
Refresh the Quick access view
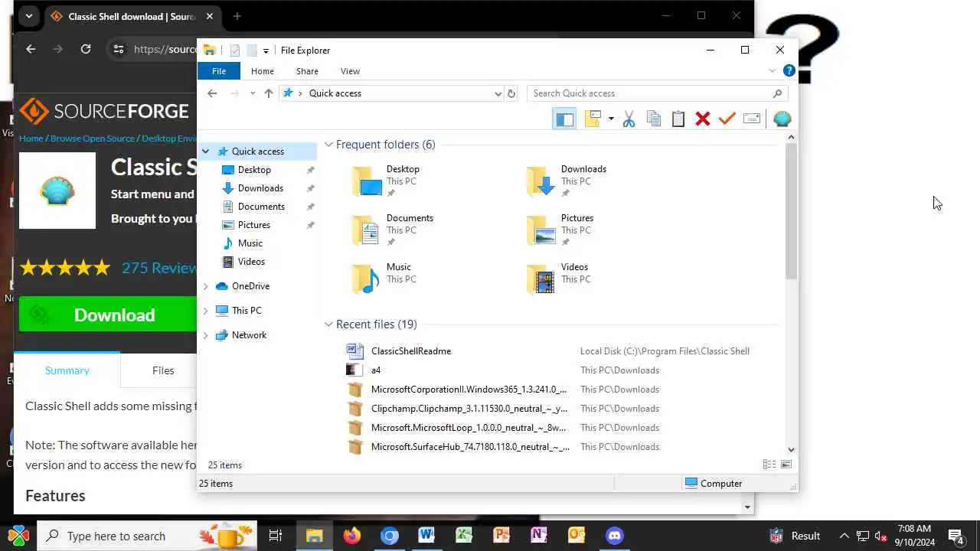click(x=511, y=93)
